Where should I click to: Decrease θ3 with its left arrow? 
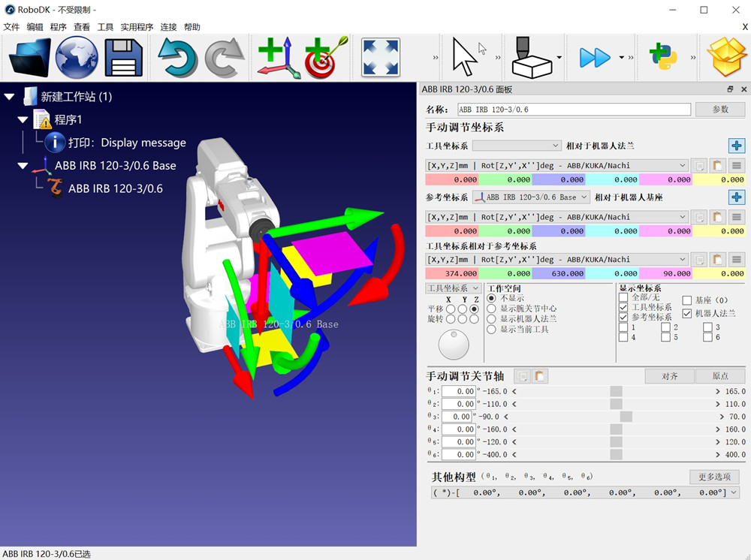[x=506, y=417]
